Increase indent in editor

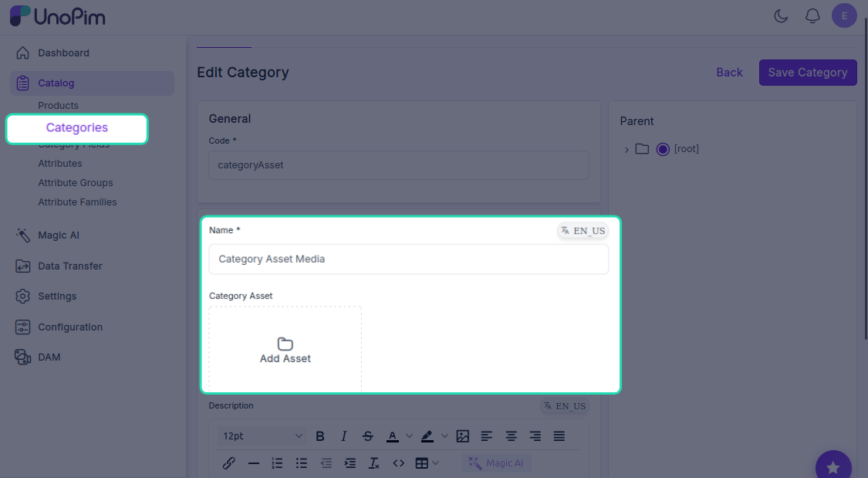(x=350, y=463)
